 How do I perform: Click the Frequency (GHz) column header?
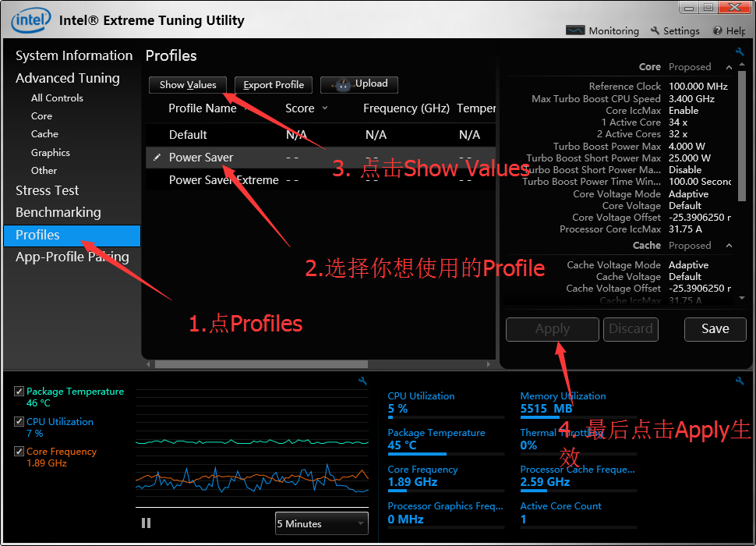[406, 108]
